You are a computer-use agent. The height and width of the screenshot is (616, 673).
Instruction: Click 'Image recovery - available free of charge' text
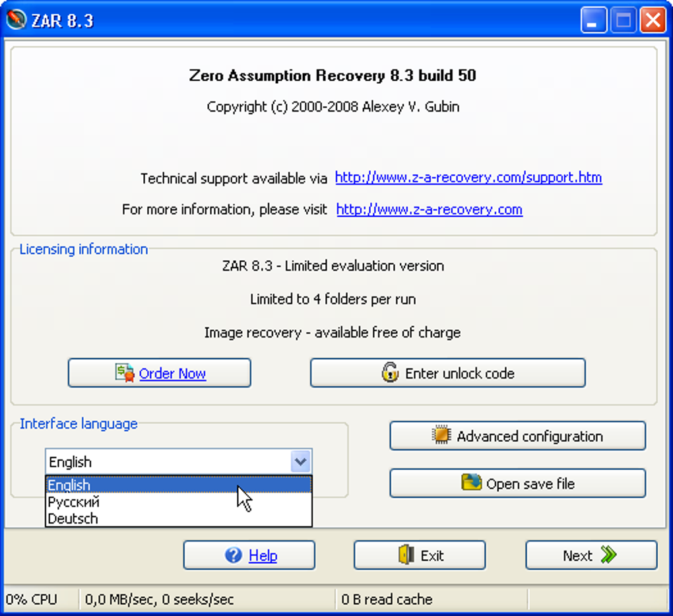click(332, 333)
